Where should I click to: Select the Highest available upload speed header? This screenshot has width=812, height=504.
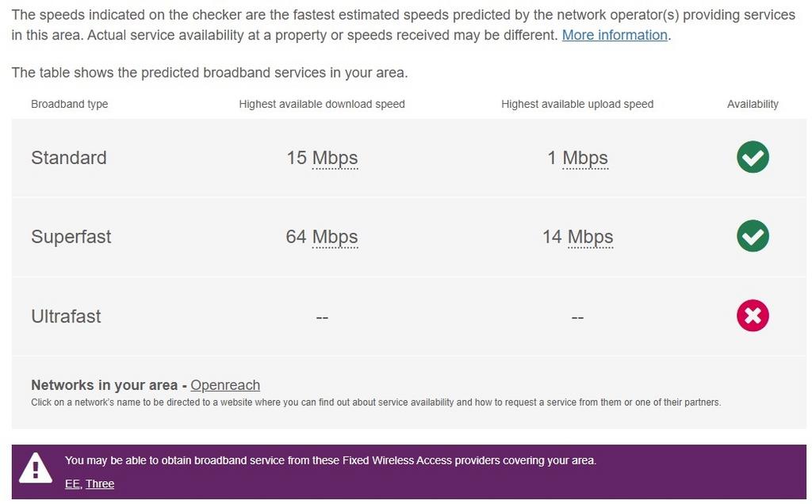(x=577, y=104)
